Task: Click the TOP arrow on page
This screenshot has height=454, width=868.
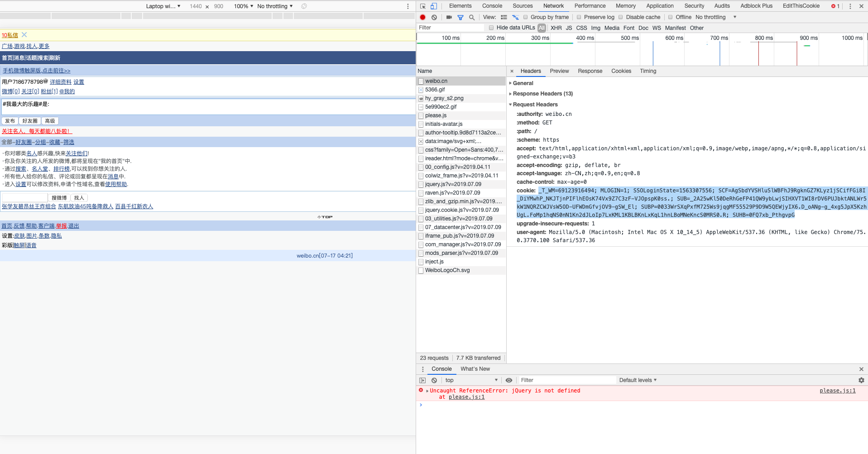Action: (x=325, y=217)
